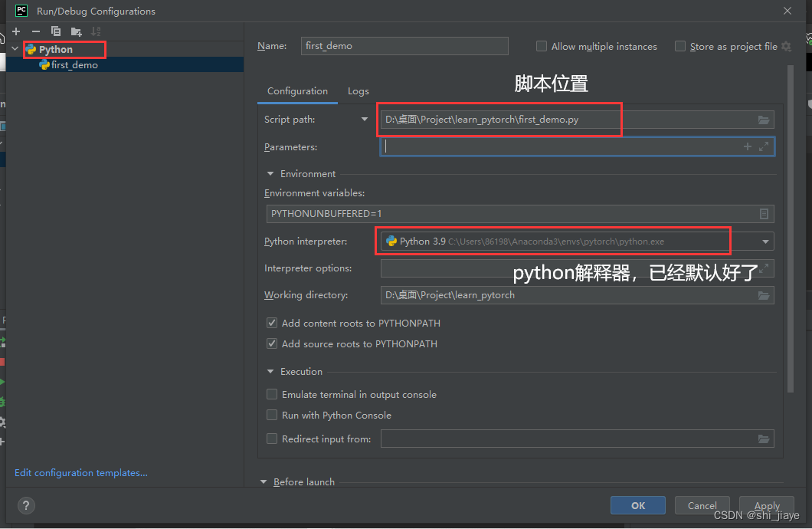This screenshot has width=812, height=529.
Task: Collapse the Python configurations tree node
Action: 15,49
